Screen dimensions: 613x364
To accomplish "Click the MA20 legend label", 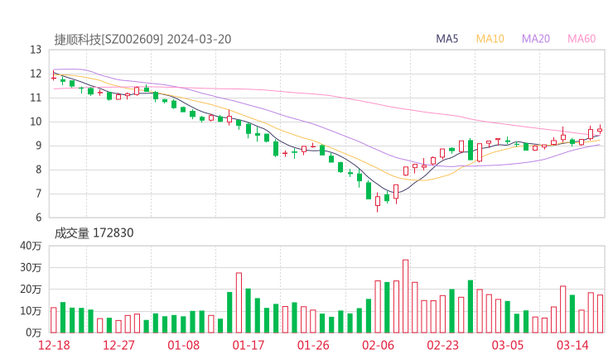I will point(536,39).
